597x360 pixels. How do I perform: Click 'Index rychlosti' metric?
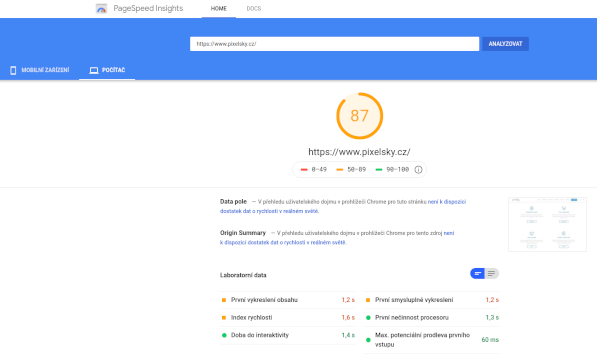tap(287, 317)
